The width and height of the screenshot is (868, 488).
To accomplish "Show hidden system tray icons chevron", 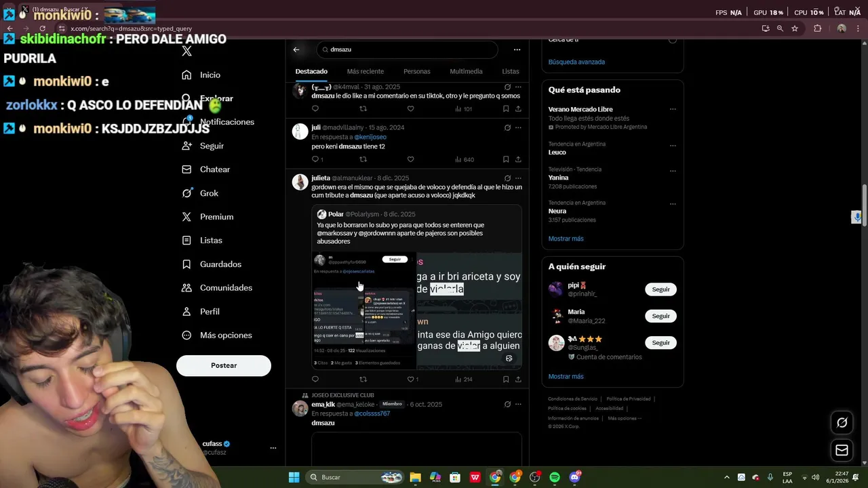I will point(726,477).
